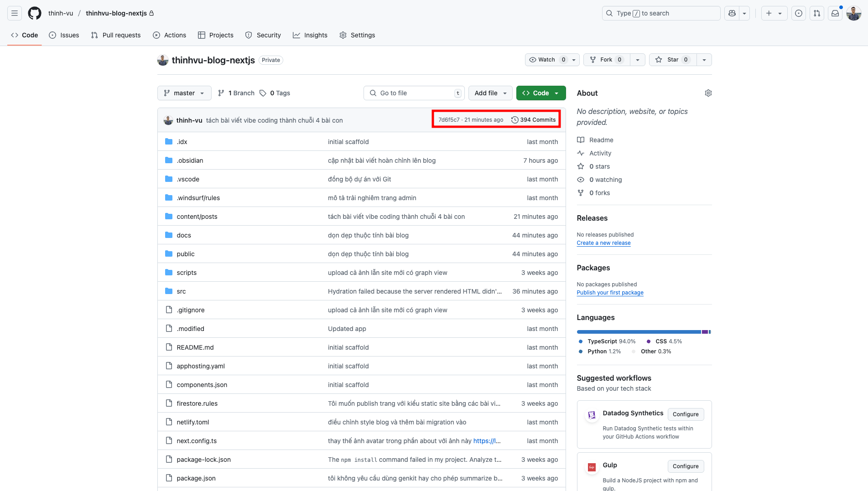Viewport: 868px width, 491px height.
Task: Click the TypeScript 94.0% language entry
Action: 607,341
